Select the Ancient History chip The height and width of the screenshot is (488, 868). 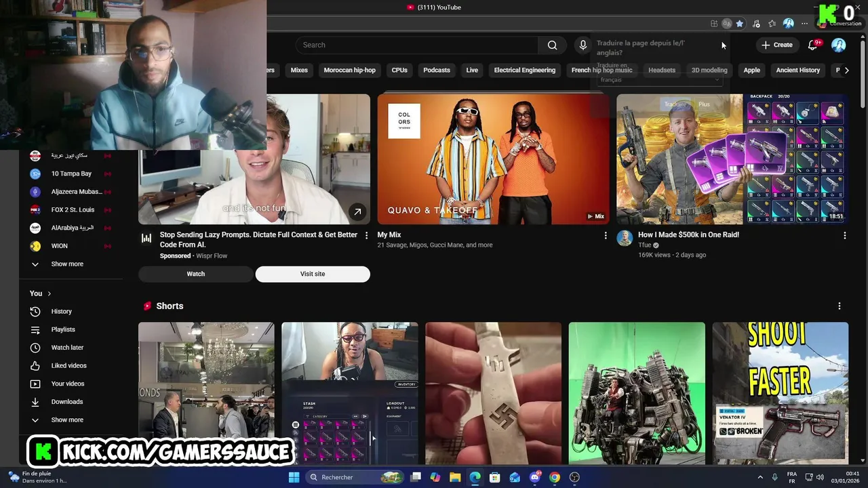(798, 70)
